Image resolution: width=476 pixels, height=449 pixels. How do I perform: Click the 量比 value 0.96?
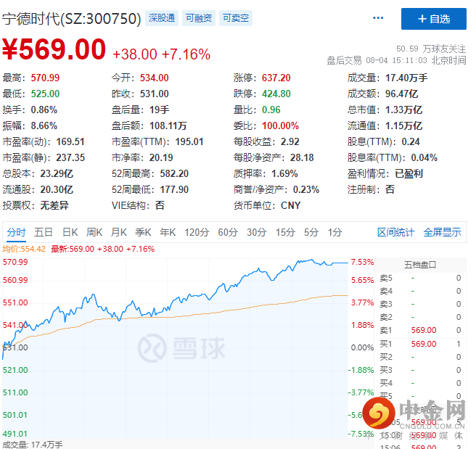click(x=271, y=110)
